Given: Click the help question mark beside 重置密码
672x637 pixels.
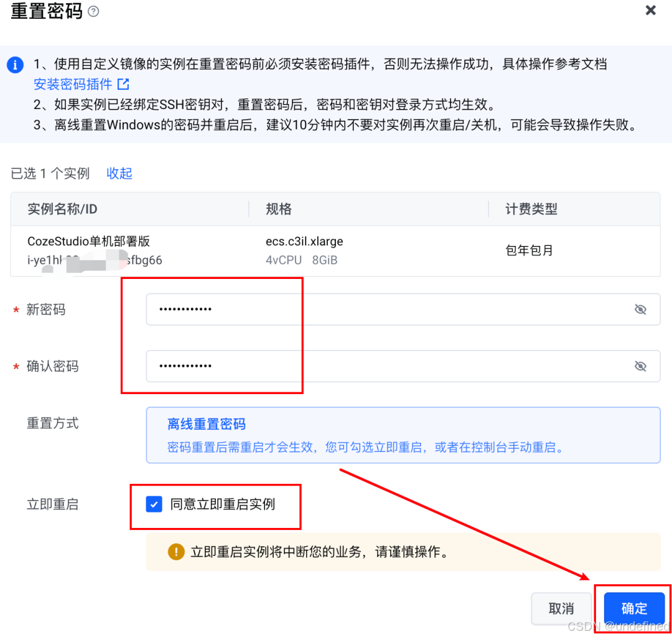Looking at the screenshot, I should (93, 11).
